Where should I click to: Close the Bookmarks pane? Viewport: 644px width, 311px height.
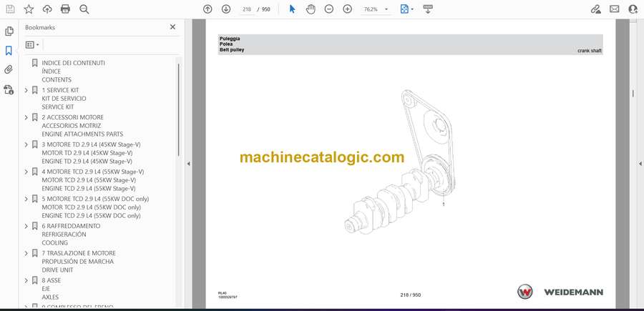point(172,27)
